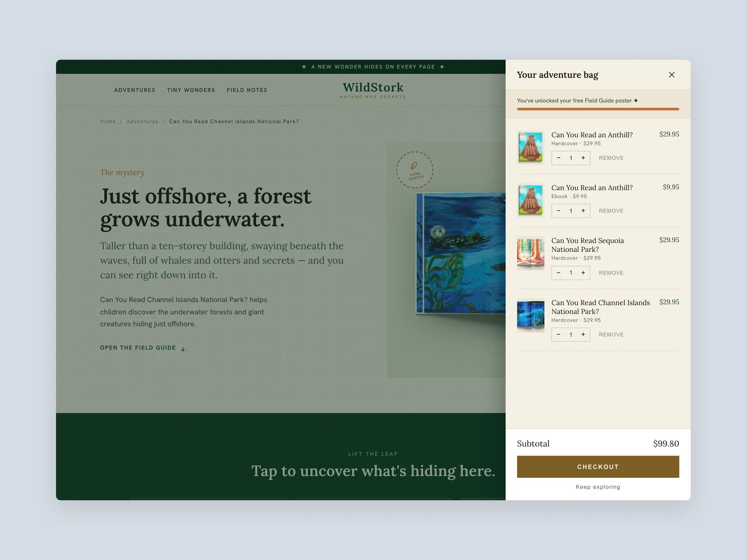Click the Channel Islands book hero image

(461, 254)
